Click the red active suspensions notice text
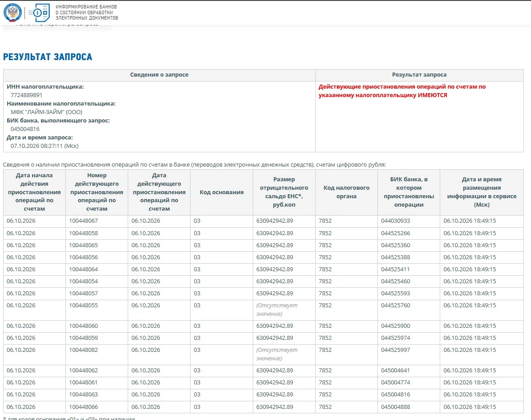Screen dimensions: 531x420 tap(402, 91)
